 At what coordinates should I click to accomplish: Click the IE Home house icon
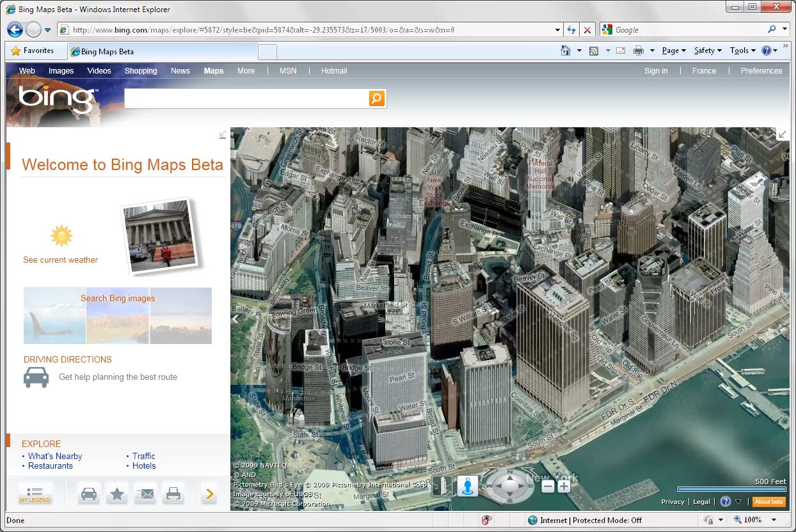click(566, 51)
